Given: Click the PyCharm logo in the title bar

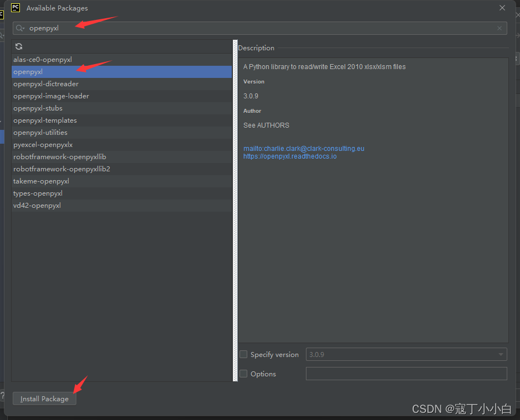Looking at the screenshot, I should coord(15,8).
